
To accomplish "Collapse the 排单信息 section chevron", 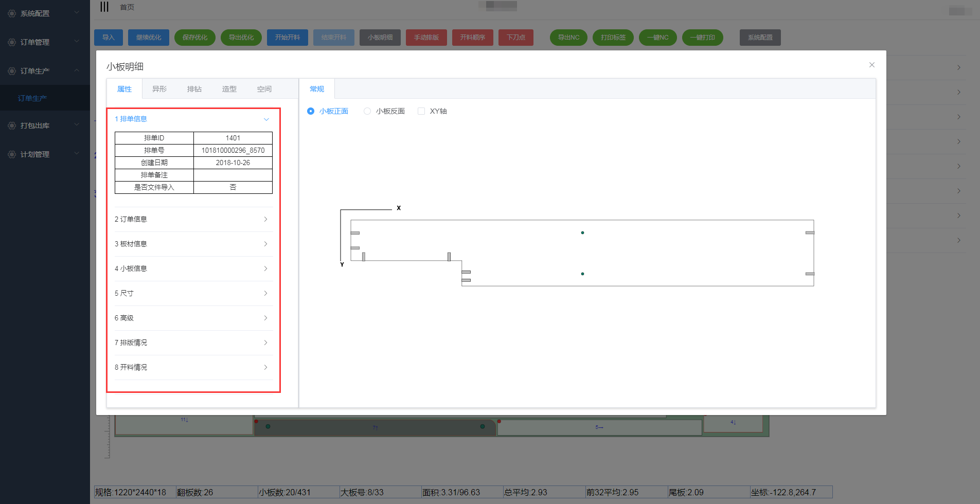I will [x=266, y=119].
